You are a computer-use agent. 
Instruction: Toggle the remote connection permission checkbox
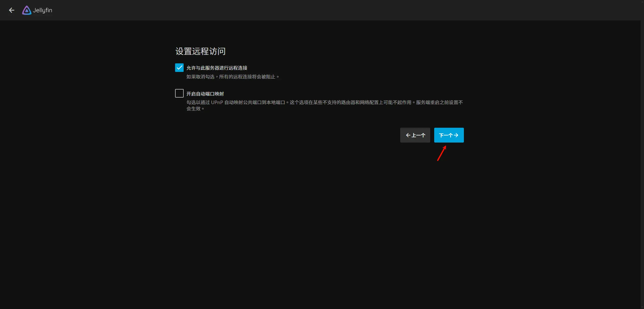click(x=179, y=67)
